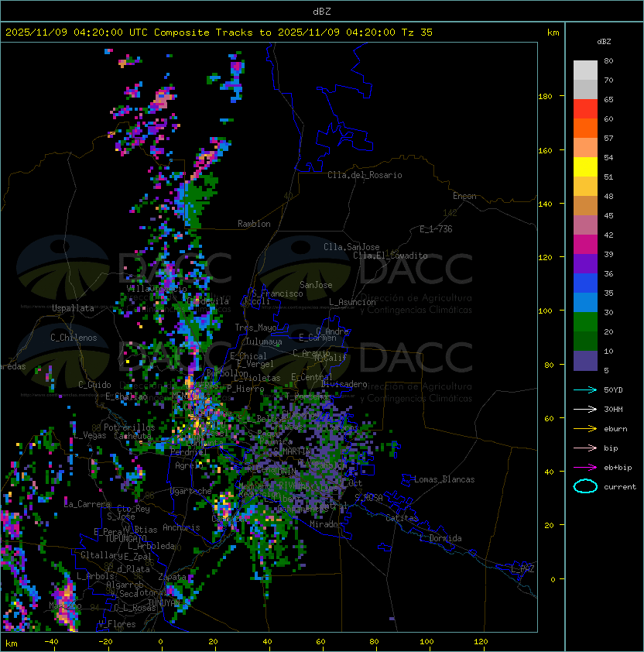Click the 'Ugarteche' map label

pos(191,491)
